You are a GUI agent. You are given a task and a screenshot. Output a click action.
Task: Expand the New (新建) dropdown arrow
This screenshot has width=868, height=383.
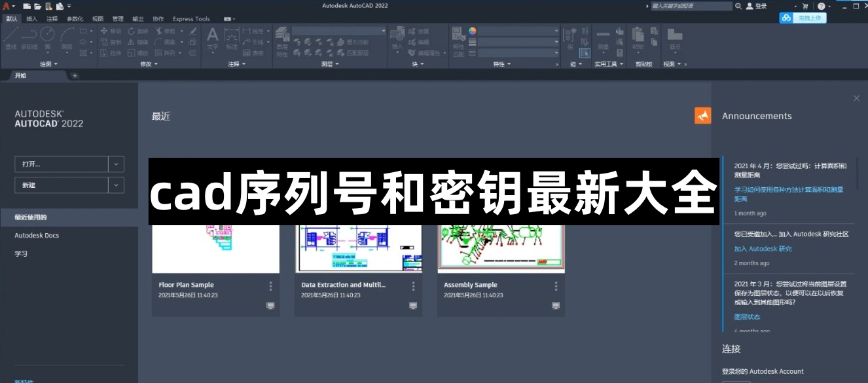(116, 185)
